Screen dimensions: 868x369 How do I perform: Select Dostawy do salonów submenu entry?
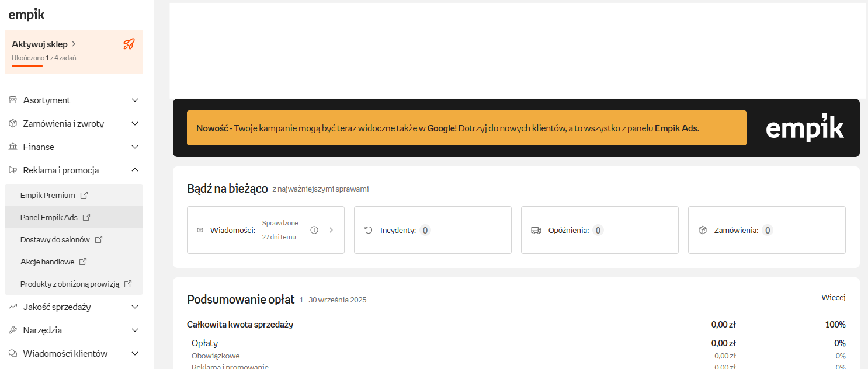tap(55, 239)
